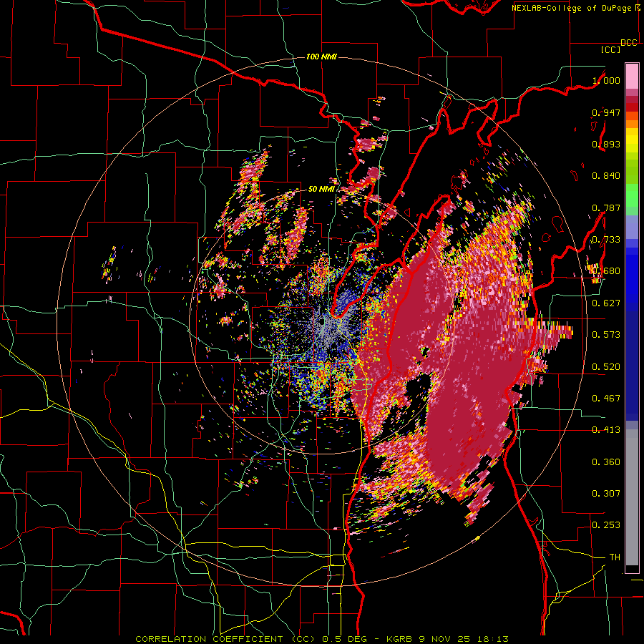Click the 50 NMI range ring label

pyautogui.click(x=321, y=189)
